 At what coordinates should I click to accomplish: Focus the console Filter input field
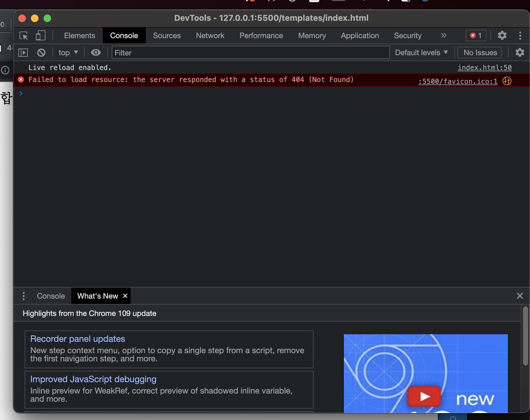(x=251, y=53)
